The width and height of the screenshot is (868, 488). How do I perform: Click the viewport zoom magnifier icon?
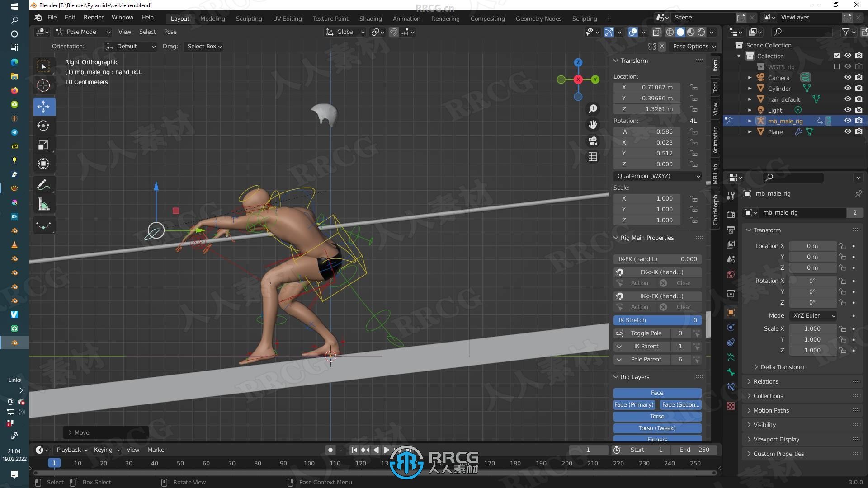click(x=593, y=109)
